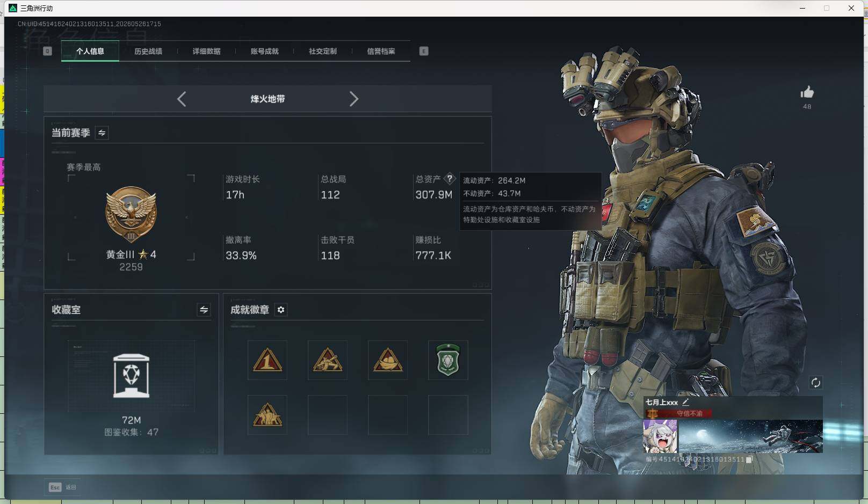Click the second empty badge slot in bottom row

tap(388, 415)
